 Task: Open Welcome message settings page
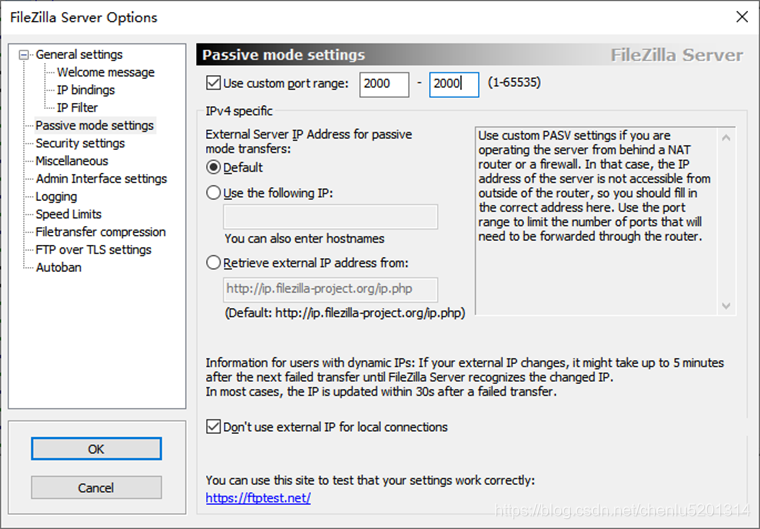(105, 72)
